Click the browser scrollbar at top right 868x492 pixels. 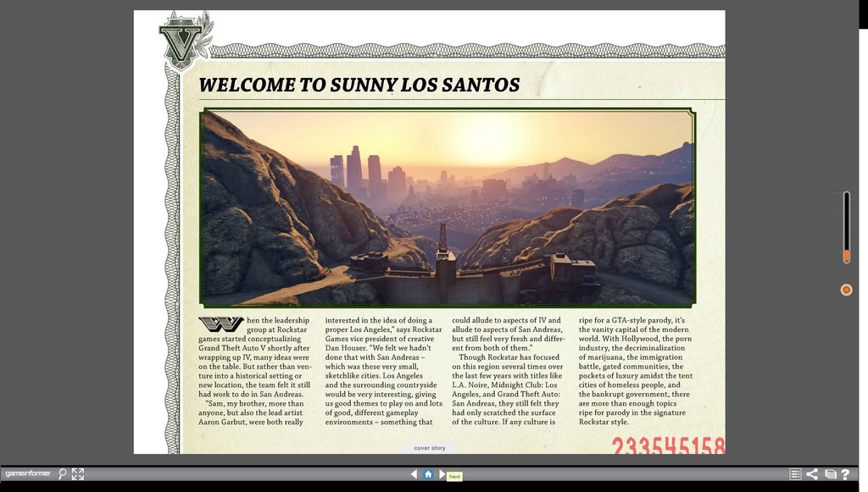863,15
